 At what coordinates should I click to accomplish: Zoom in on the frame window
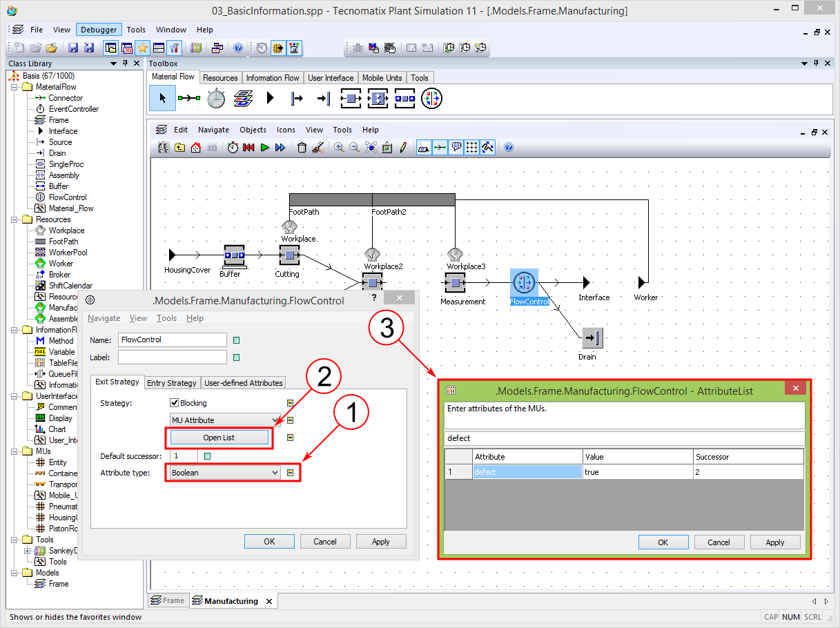coord(339,147)
